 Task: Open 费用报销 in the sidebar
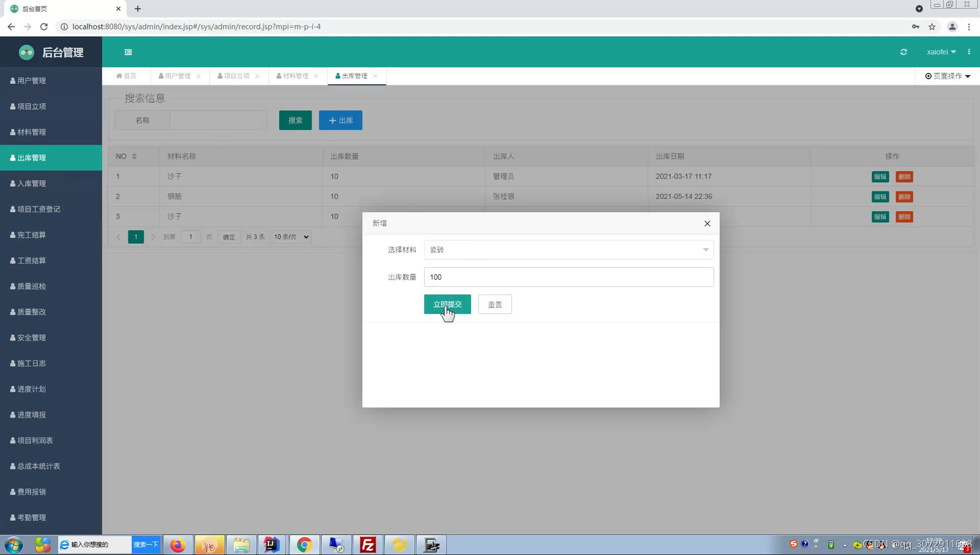(x=51, y=492)
